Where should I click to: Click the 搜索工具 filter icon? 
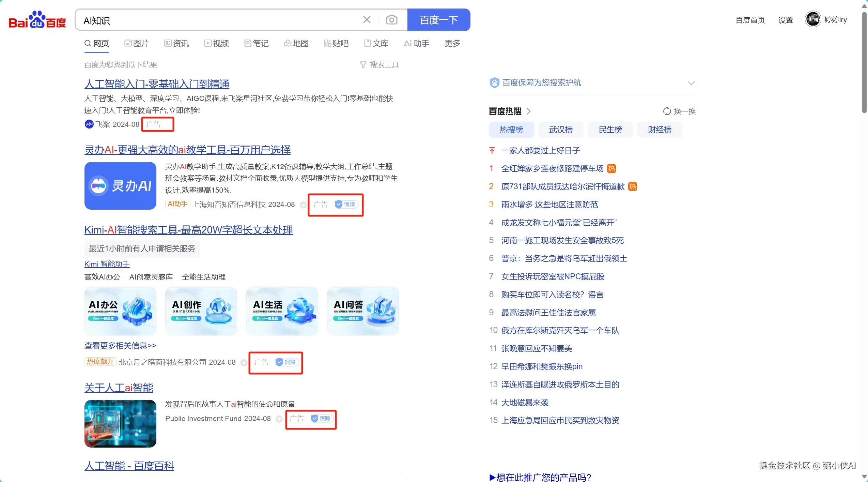[x=363, y=65]
